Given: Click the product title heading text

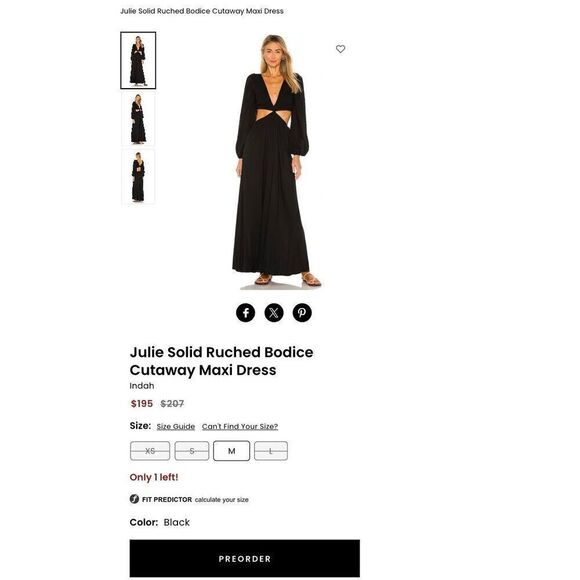Looking at the screenshot, I should 221,361.
